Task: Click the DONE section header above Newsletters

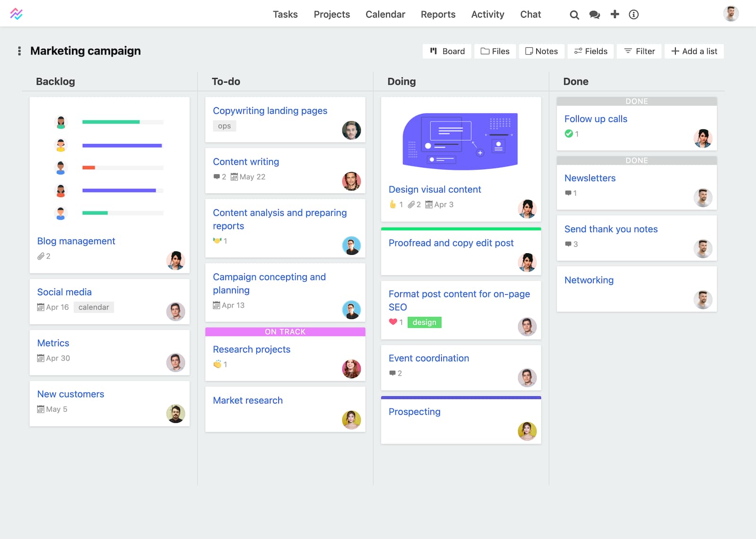Action: coord(636,160)
